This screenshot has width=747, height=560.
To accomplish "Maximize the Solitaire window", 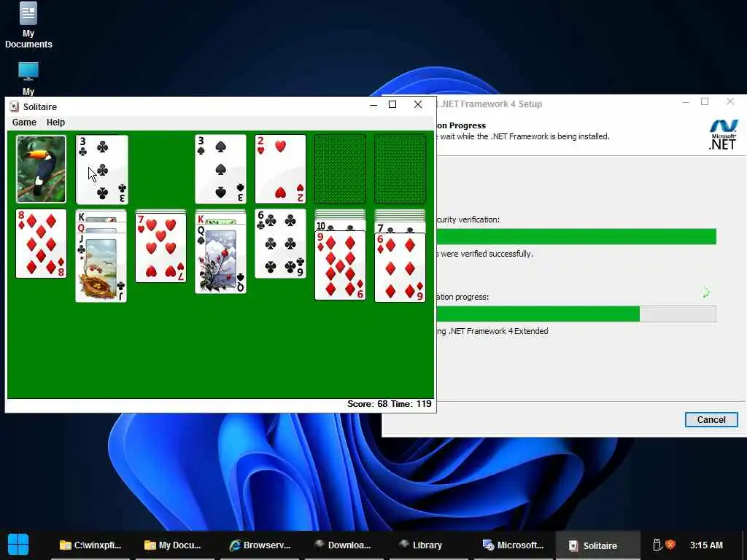I will (392, 105).
